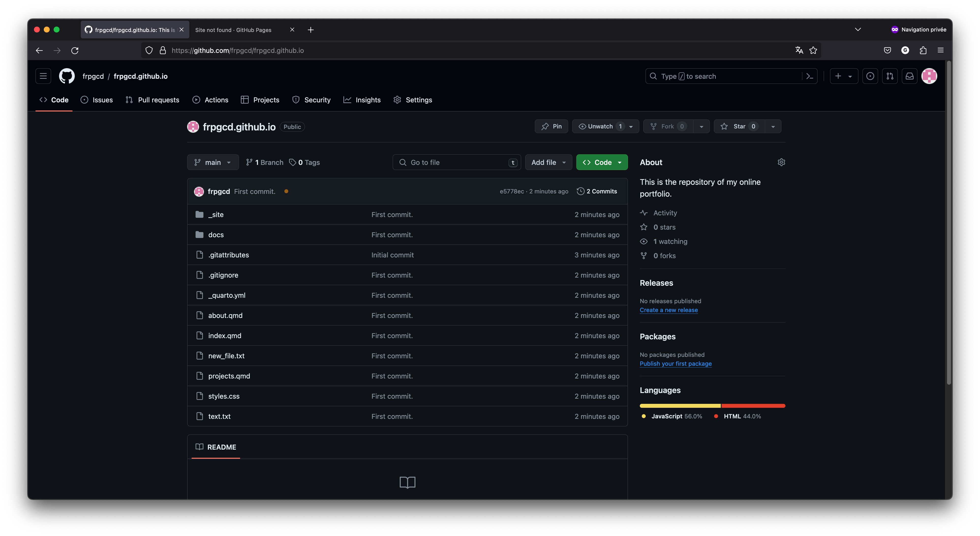This screenshot has width=980, height=536.
Task: Open the Projects tab
Action: point(260,100)
